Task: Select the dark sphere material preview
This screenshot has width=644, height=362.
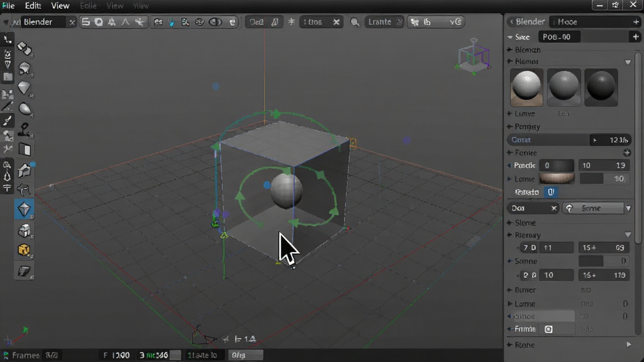Action: coord(601,87)
